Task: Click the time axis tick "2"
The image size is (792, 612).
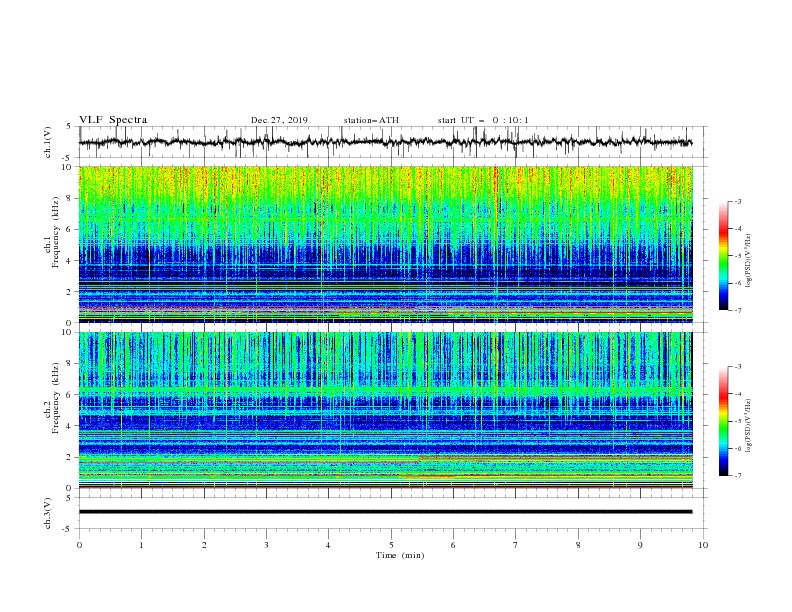Action: pyautogui.click(x=204, y=545)
